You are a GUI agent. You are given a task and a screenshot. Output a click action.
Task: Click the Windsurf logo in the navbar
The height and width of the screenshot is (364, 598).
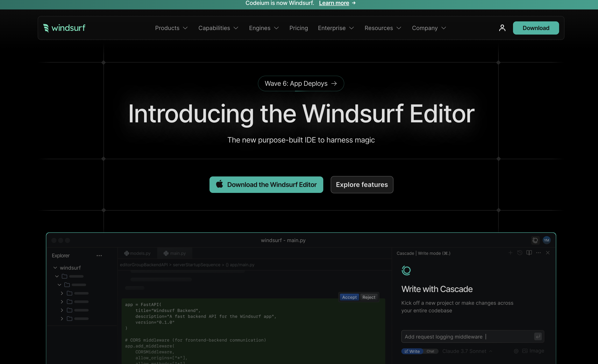click(x=64, y=28)
